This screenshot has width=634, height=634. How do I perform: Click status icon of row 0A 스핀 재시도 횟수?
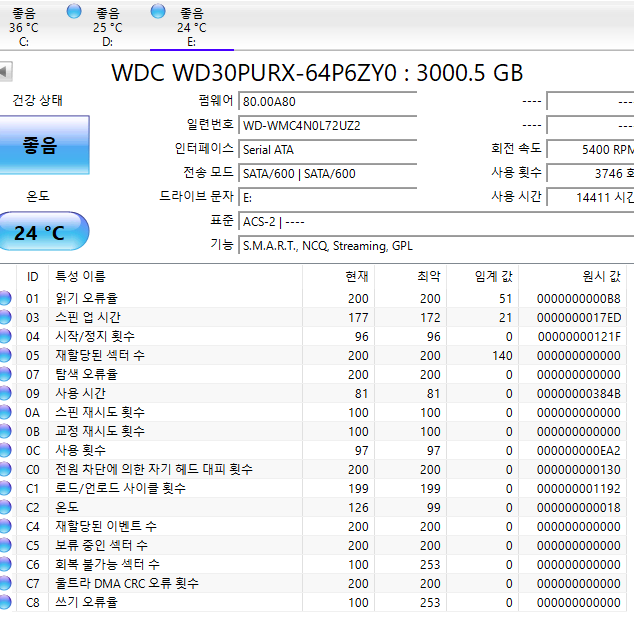5,412
